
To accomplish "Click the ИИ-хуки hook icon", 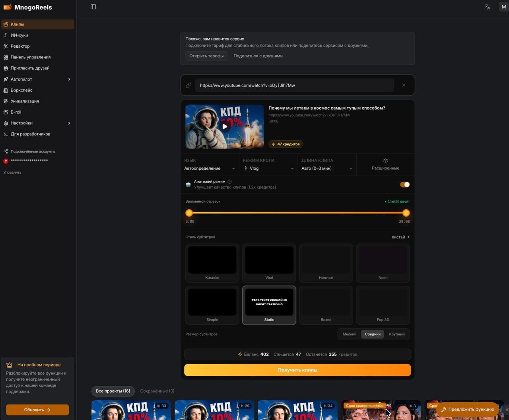I will coord(6,35).
